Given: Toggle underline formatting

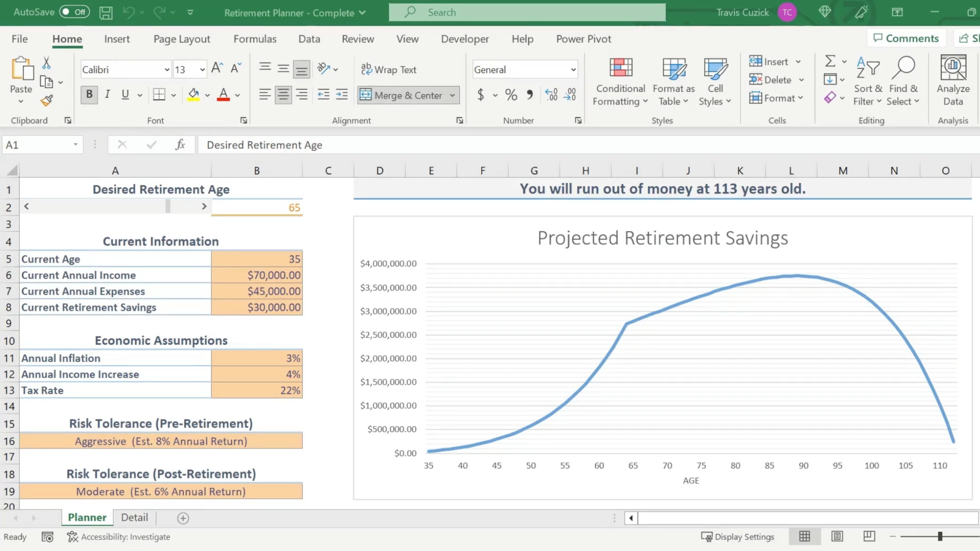Looking at the screenshot, I should [x=125, y=94].
